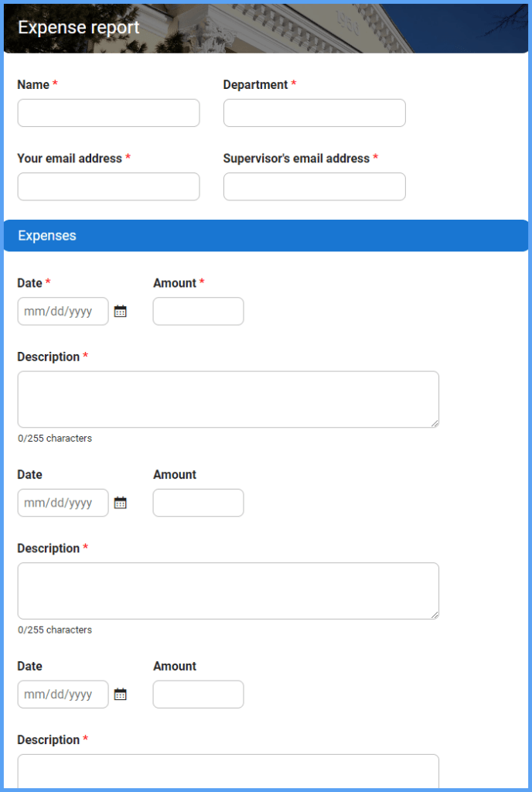Click the 0/255 characters counter under first Description

pos(54,438)
